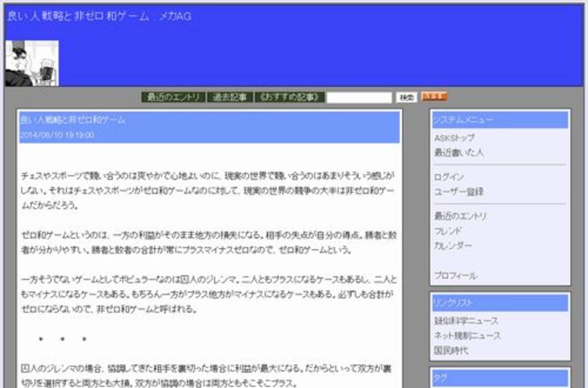Image resolution: width=588 pixels, height=388 pixels.
Task: Click the タグ panel heading
Action: point(500,378)
